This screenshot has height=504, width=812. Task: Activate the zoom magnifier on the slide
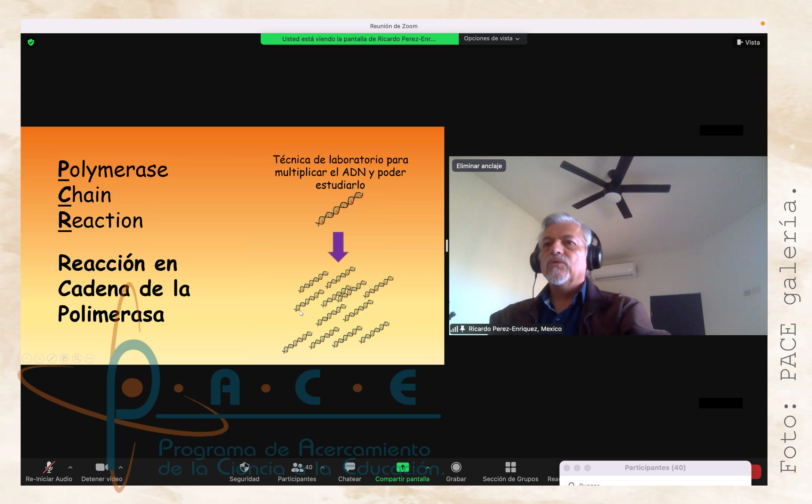(x=77, y=358)
